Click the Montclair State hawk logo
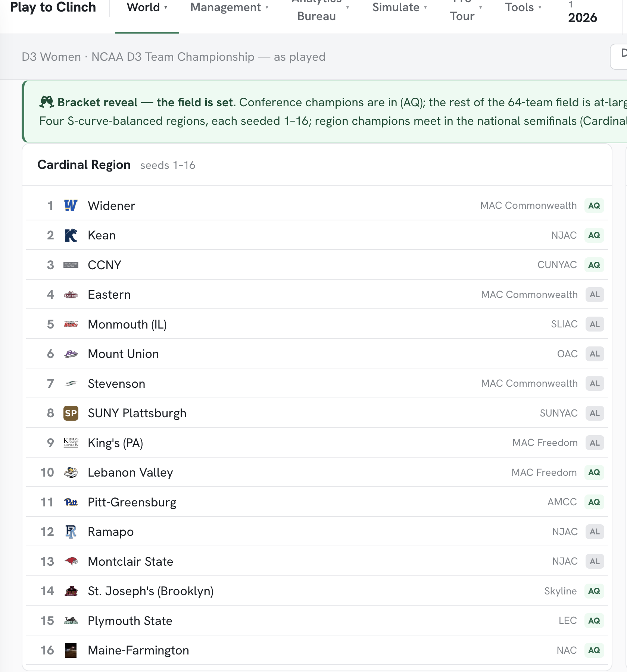627x672 pixels. point(71,561)
